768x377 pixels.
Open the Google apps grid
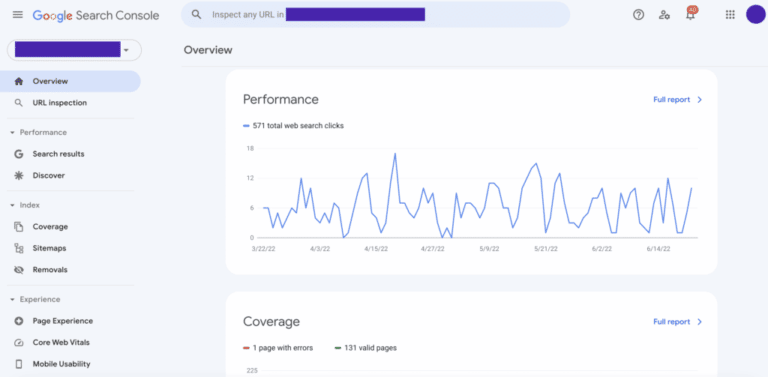tap(730, 15)
